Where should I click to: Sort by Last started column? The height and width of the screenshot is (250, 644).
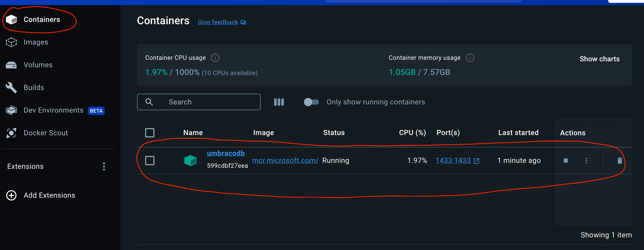(x=518, y=133)
